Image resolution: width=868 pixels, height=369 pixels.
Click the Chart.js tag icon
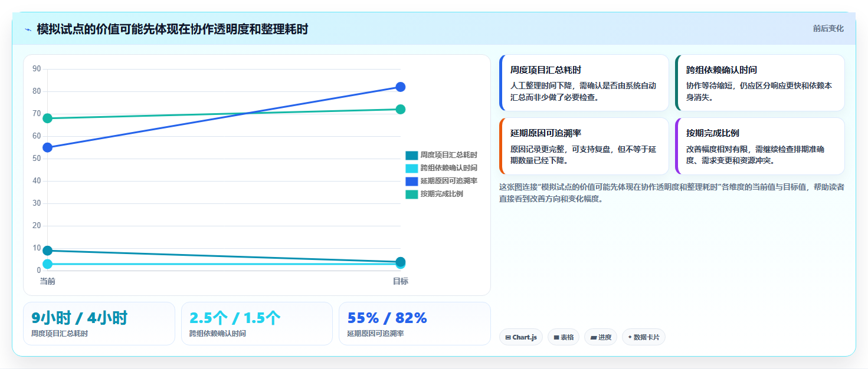(508, 338)
